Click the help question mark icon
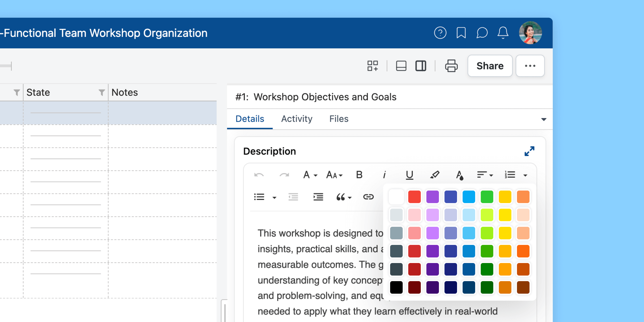This screenshot has width=644, height=322. coord(440,33)
